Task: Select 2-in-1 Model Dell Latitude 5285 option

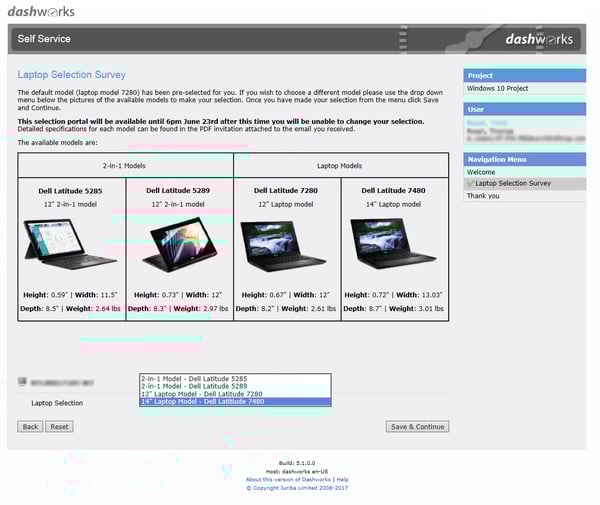Action: point(235,379)
